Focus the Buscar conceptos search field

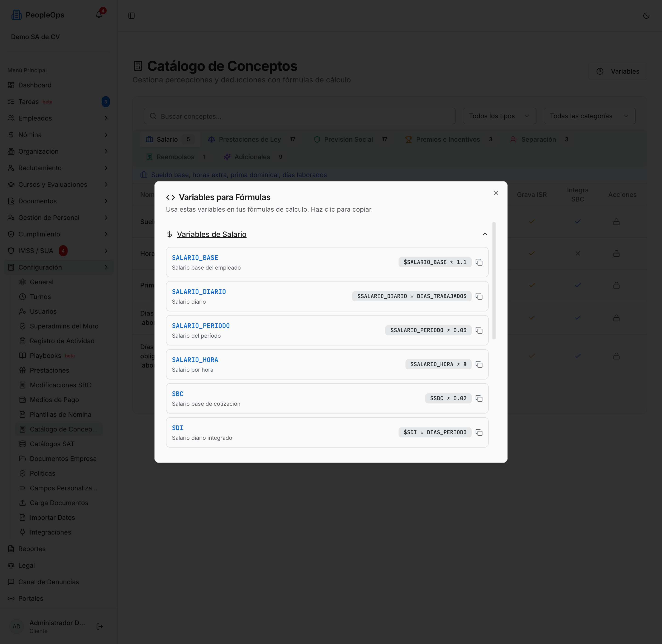[x=300, y=116]
